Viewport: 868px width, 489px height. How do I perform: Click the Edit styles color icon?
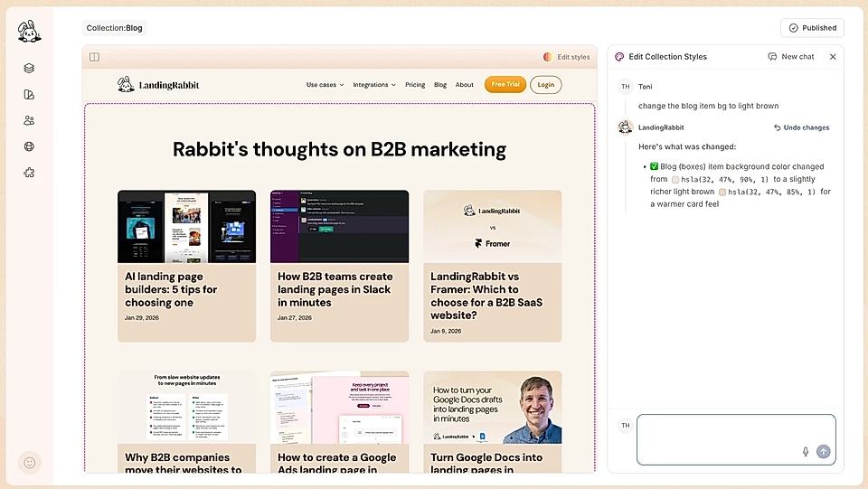pyautogui.click(x=548, y=57)
